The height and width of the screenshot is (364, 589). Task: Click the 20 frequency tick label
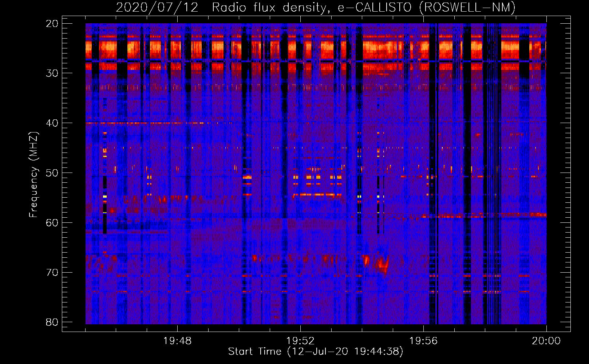click(x=52, y=23)
